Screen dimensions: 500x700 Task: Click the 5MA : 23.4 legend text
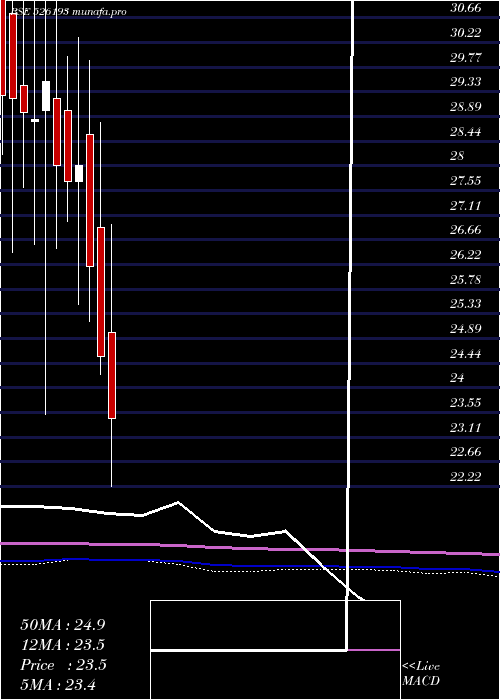(x=58, y=684)
